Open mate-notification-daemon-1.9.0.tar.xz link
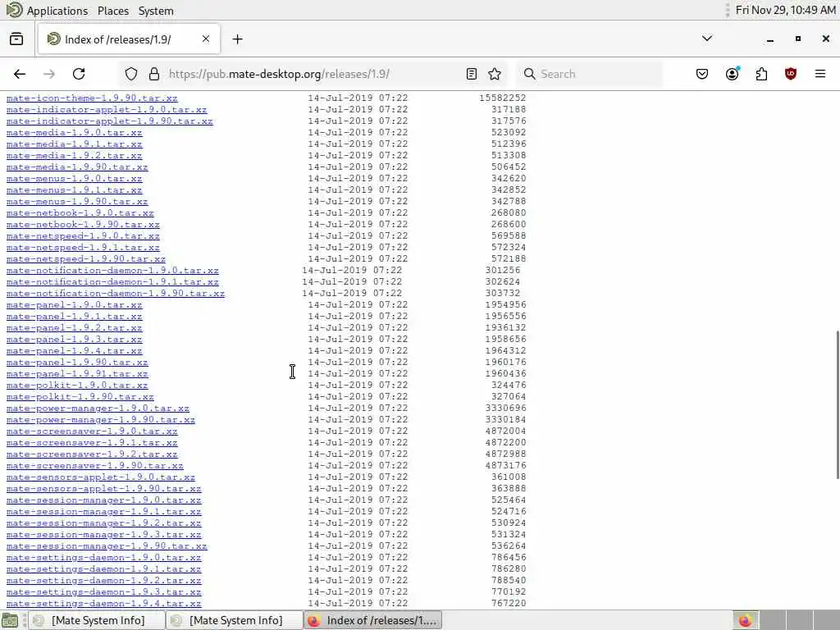The height and width of the screenshot is (630, 840). 112,271
